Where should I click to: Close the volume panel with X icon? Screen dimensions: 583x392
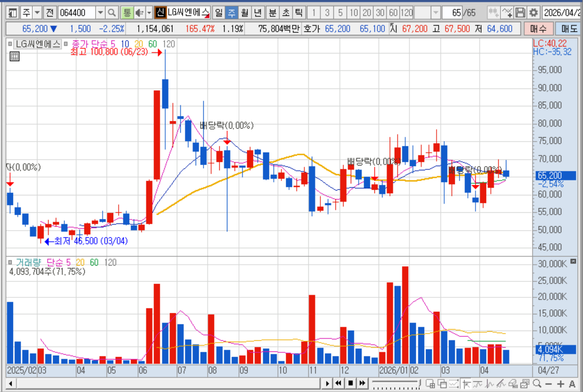click(573, 261)
